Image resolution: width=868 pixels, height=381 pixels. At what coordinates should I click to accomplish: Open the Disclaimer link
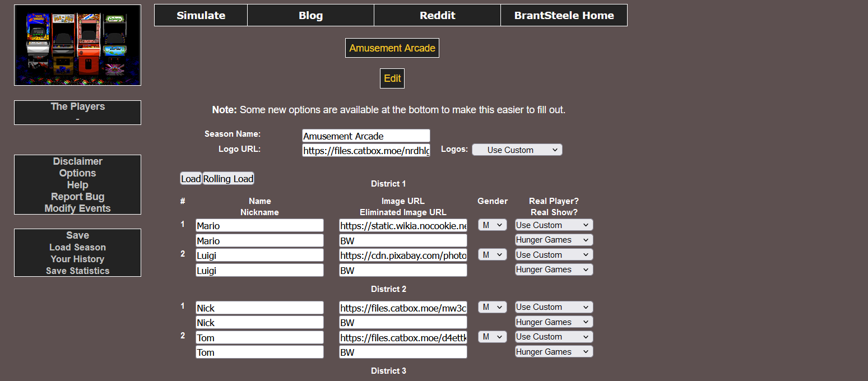[77, 161]
